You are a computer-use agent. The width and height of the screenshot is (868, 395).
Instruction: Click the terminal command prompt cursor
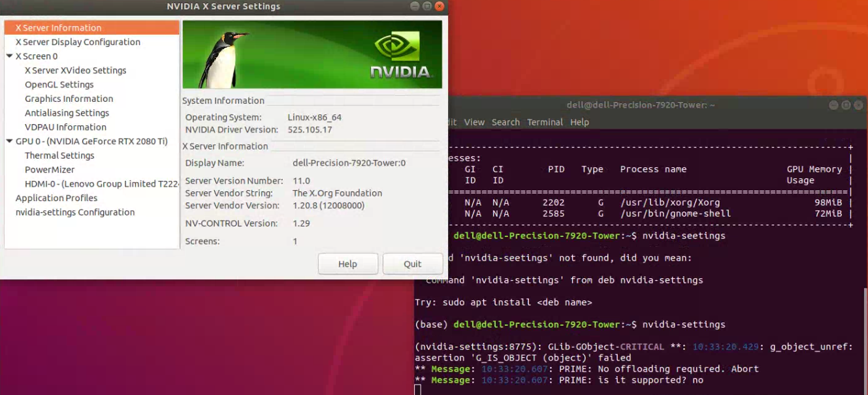pyautogui.click(x=416, y=390)
